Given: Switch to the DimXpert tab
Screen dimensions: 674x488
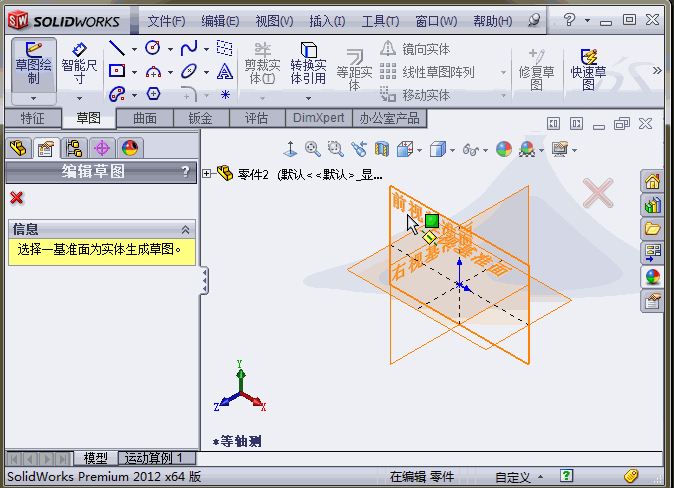Looking at the screenshot, I should [x=319, y=118].
